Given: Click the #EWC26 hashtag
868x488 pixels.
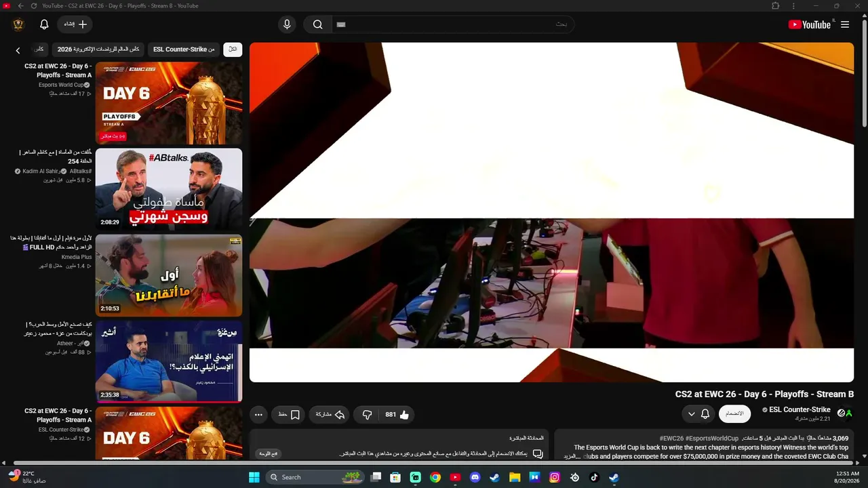Looking at the screenshot, I should click(x=671, y=439).
